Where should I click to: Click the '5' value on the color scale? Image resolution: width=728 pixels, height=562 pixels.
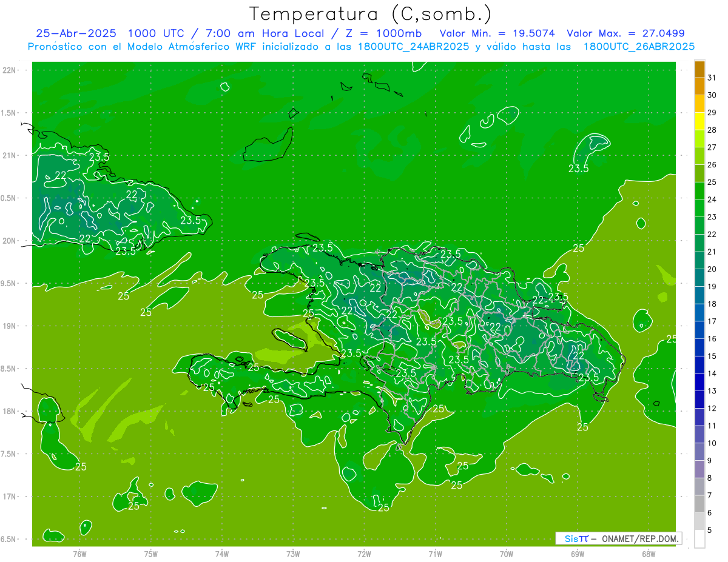coord(710,530)
